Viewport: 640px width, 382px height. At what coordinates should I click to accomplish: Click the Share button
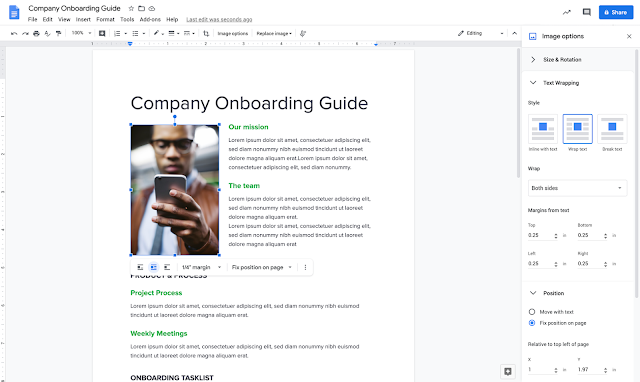coord(616,12)
